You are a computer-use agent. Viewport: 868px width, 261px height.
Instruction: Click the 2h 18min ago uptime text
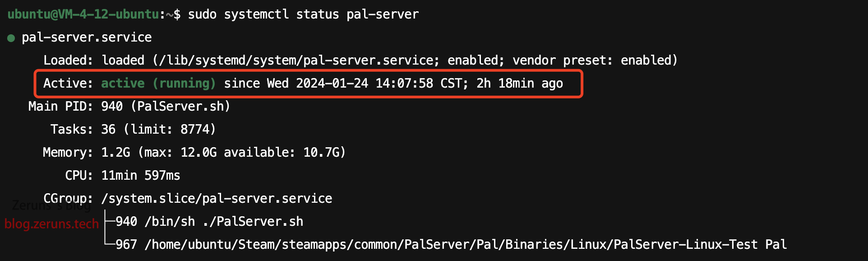(x=520, y=84)
